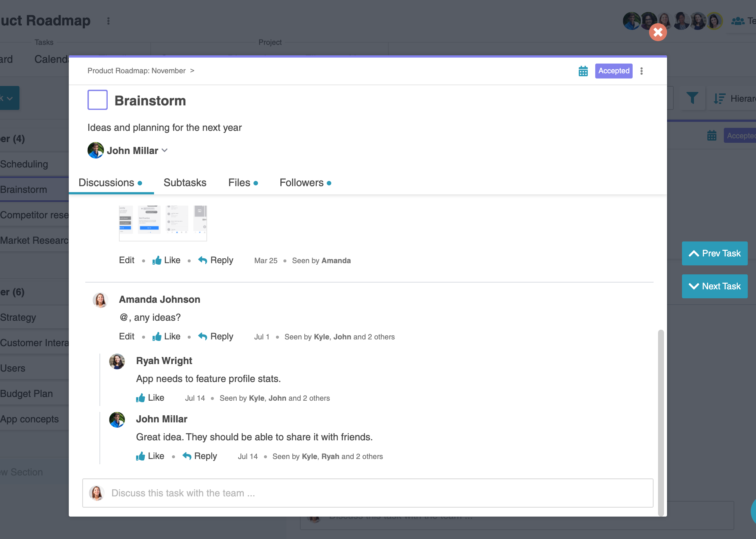This screenshot has height=539, width=756.
Task: Toggle the Accepted status badge
Action: point(614,71)
